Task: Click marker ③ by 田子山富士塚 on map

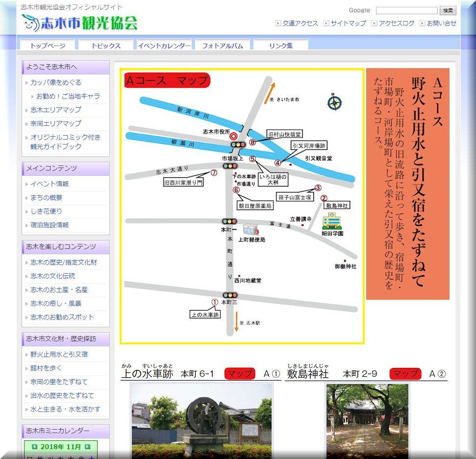Action: (318, 188)
